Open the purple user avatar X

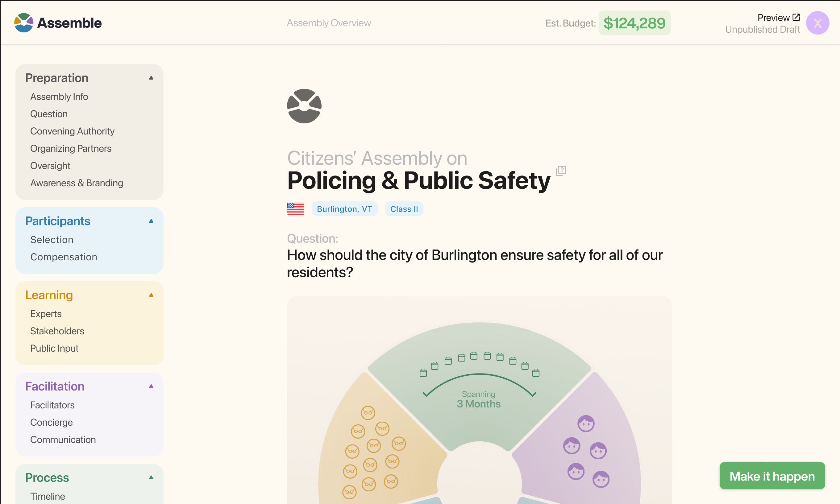click(x=817, y=23)
